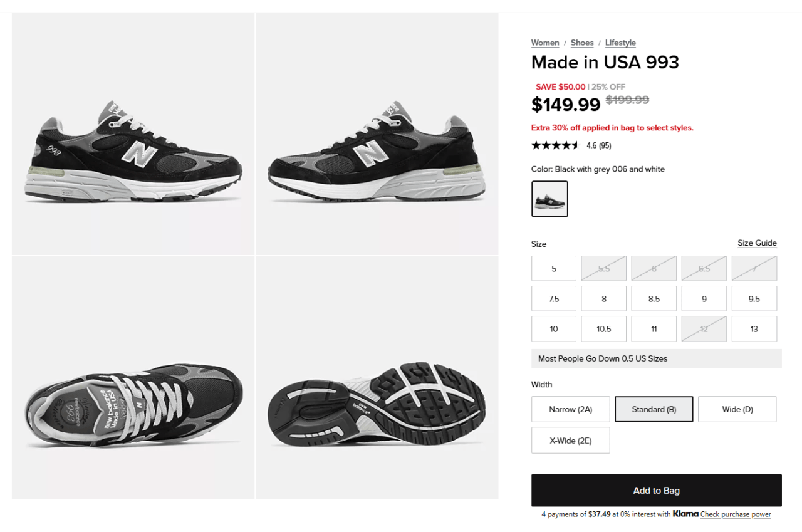The height and width of the screenshot is (532, 802).
Task: Choose X-Wide (2E) width
Action: click(x=571, y=440)
